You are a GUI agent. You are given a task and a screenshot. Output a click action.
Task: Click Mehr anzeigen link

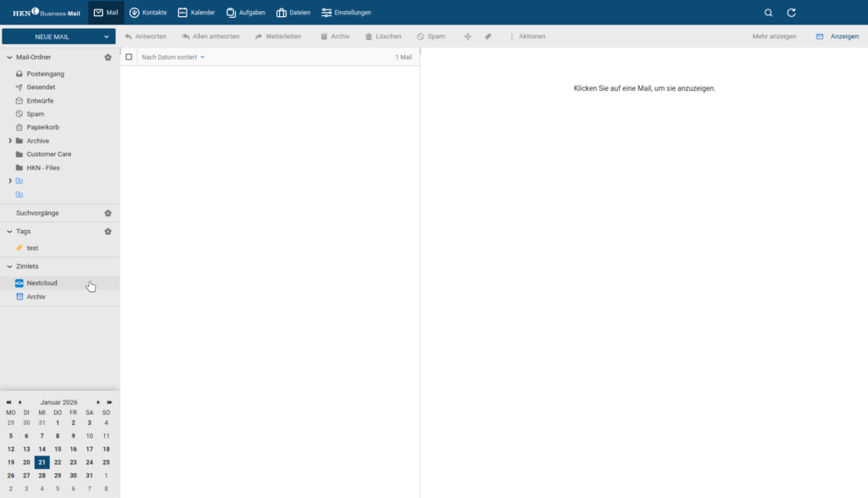click(774, 36)
